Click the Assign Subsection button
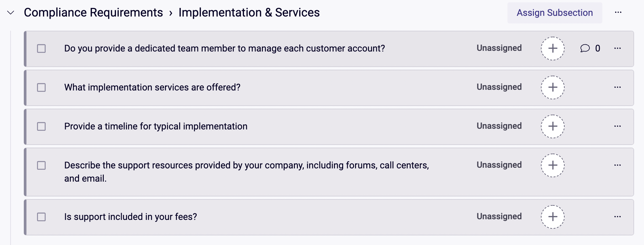Image resolution: width=644 pixels, height=245 pixels. click(555, 13)
